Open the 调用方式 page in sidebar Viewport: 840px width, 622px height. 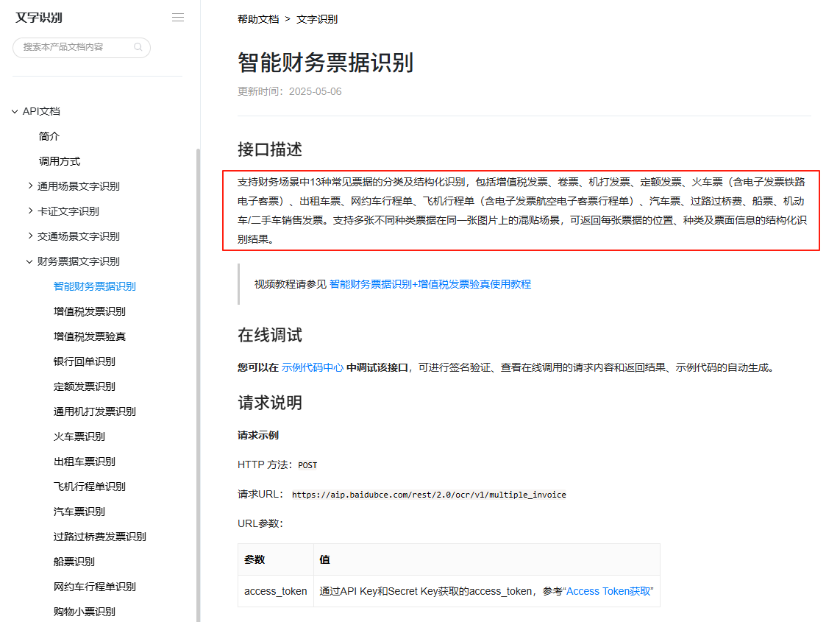pos(60,161)
